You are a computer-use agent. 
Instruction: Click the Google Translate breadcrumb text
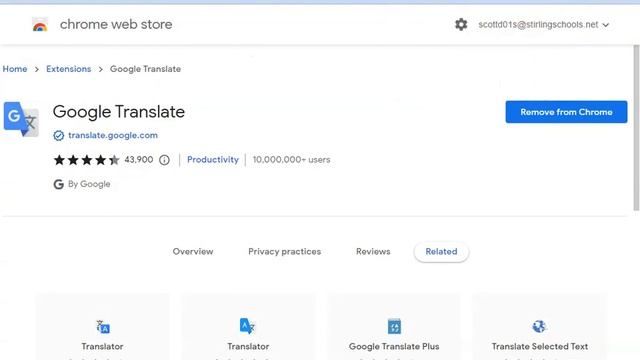pyautogui.click(x=145, y=69)
